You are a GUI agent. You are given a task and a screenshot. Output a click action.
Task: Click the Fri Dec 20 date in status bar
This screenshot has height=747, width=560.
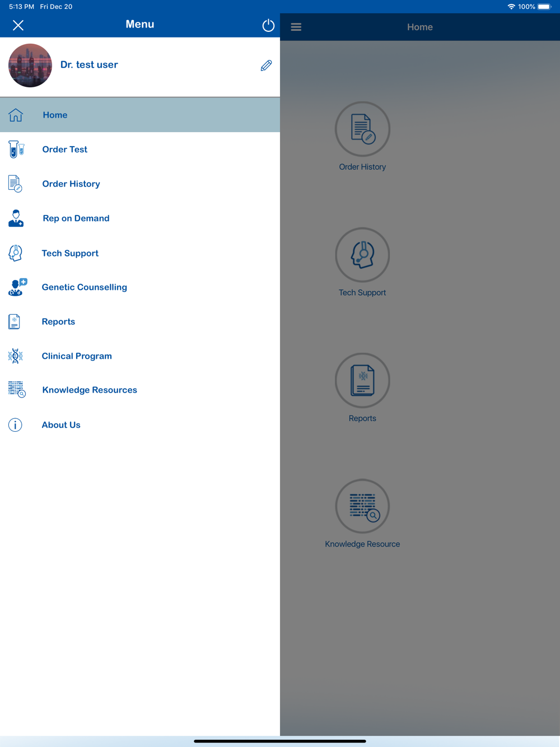tap(56, 7)
